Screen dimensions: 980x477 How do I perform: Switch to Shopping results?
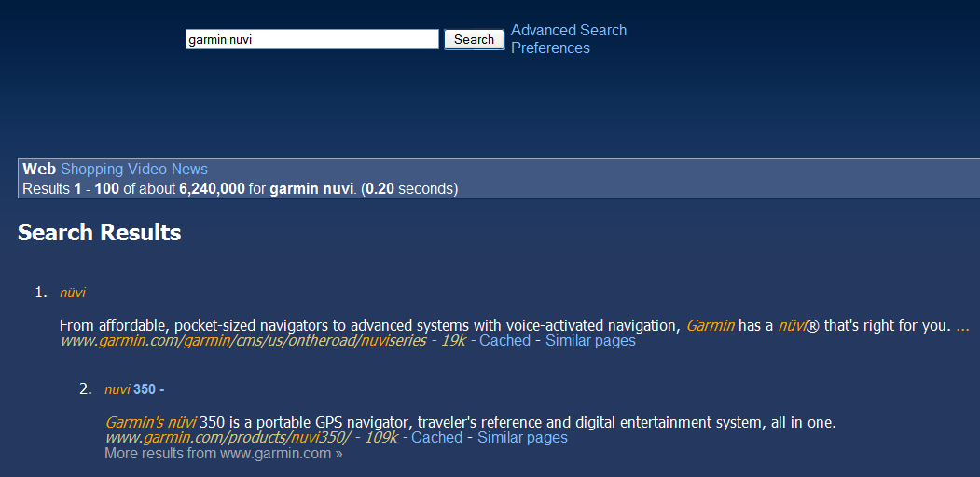click(91, 169)
